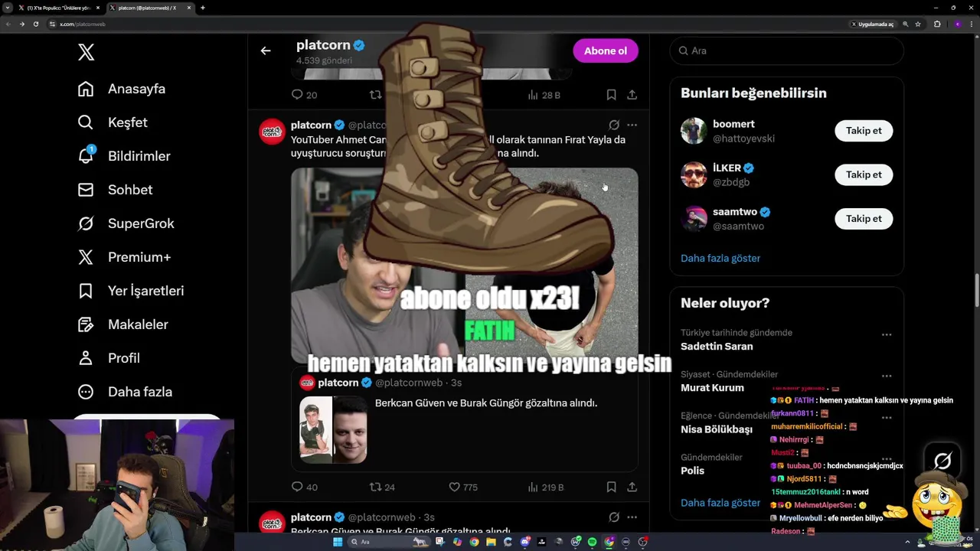Click Grok icon on the bottom platcorn post
The height and width of the screenshot is (551, 980).
pos(614,517)
